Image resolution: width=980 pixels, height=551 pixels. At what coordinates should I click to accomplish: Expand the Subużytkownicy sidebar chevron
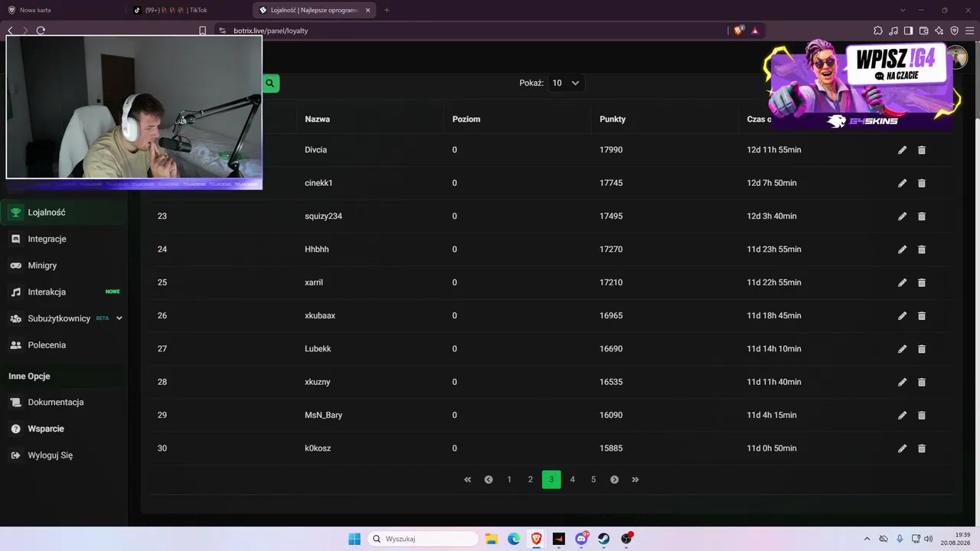119,318
